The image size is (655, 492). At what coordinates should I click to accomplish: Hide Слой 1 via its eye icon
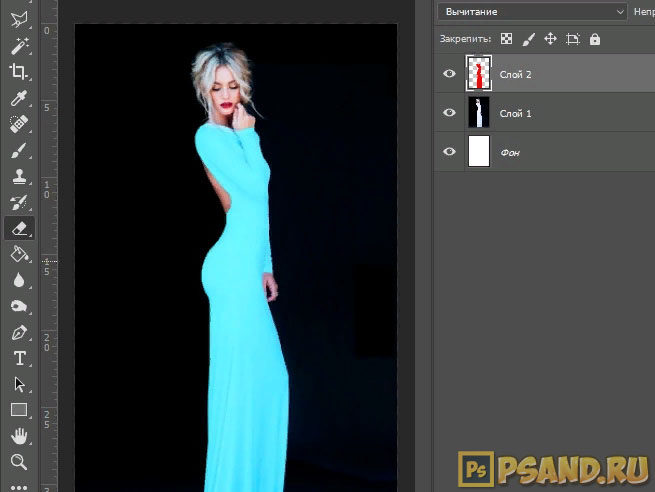[449, 113]
